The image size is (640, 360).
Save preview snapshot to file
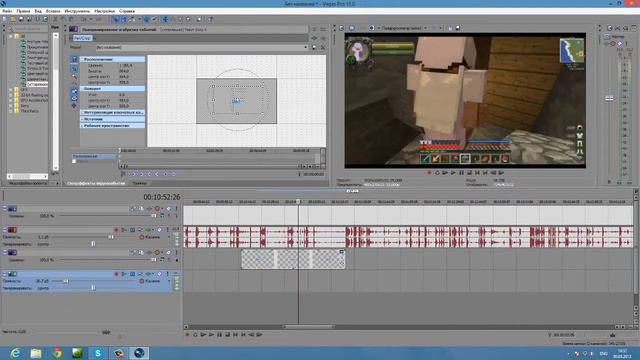pos(458,28)
